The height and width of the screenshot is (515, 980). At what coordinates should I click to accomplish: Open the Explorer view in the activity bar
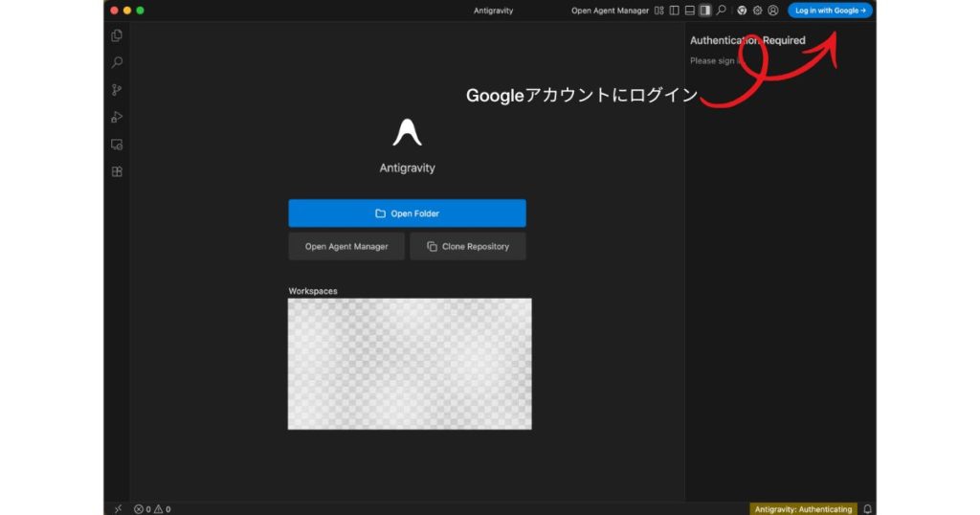tap(117, 35)
